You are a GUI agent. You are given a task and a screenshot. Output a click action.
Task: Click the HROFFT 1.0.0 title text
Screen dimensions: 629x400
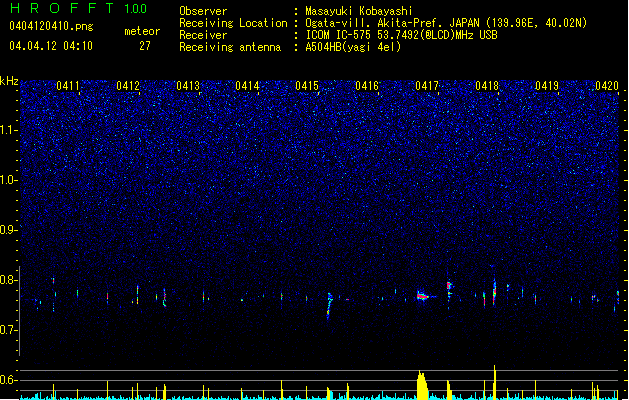(78, 8)
